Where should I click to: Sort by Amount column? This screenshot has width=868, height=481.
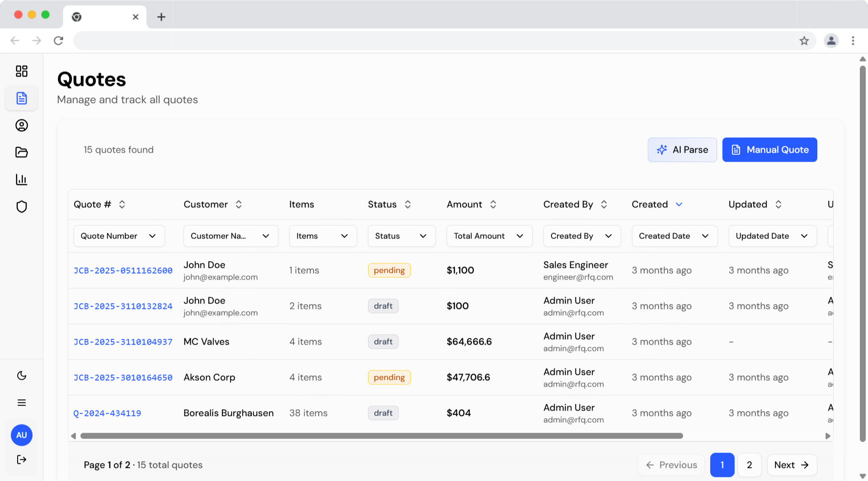click(x=493, y=204)
